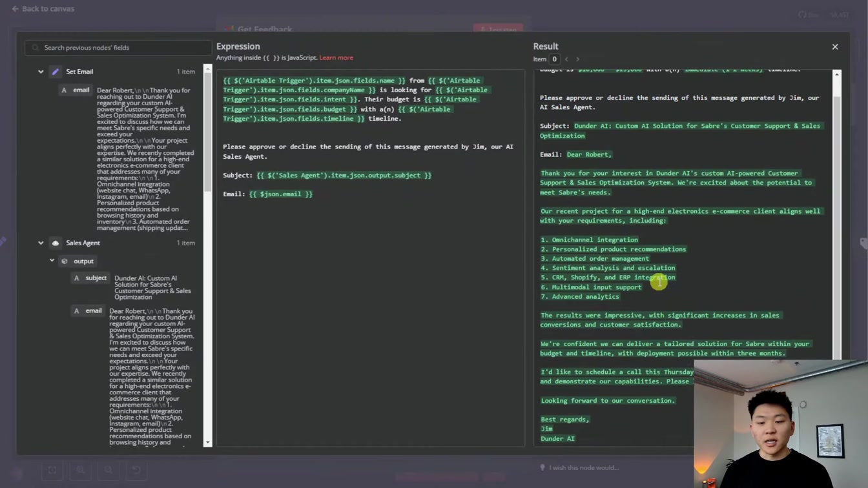Click the Sales Agent subject expression token
This screenshot has height=488, width=868.
[x=344, y=176]
